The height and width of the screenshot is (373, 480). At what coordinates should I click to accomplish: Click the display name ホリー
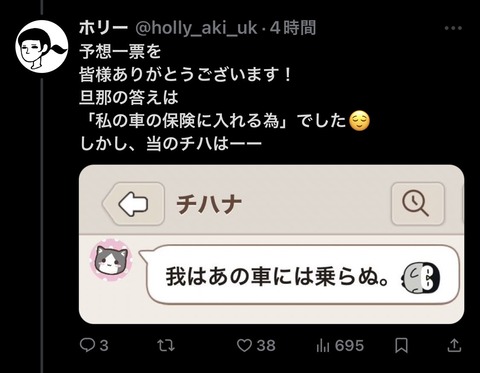pos(104,28)
